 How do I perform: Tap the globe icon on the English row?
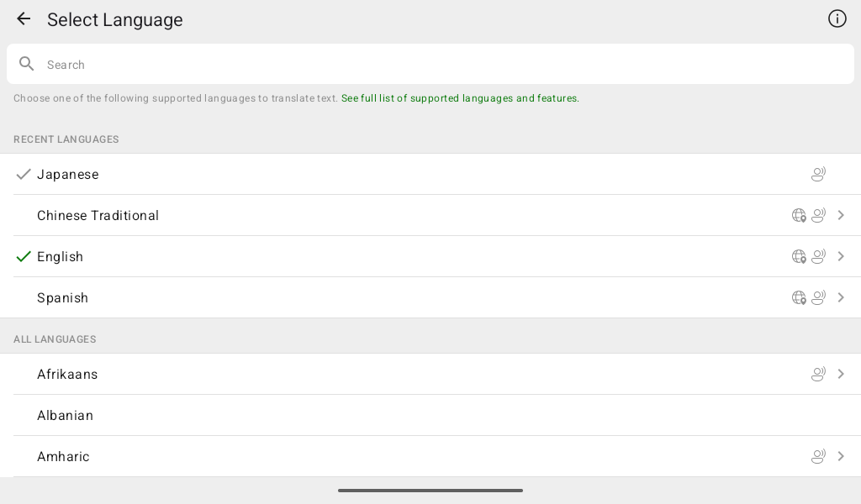click(799, 257)
